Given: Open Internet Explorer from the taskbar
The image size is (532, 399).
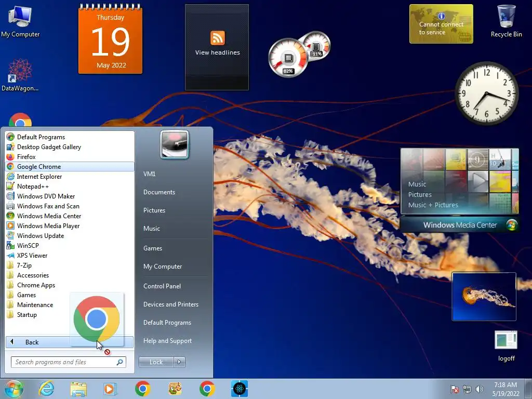Looking at the screenshot, I should (46, 389).
